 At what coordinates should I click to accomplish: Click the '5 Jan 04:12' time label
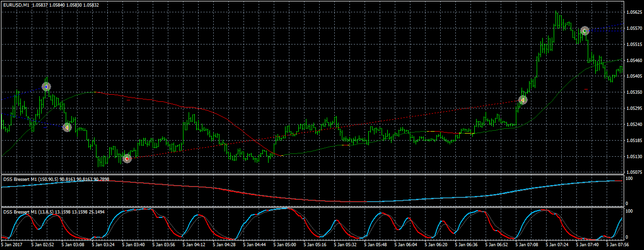tap(195, 245)
